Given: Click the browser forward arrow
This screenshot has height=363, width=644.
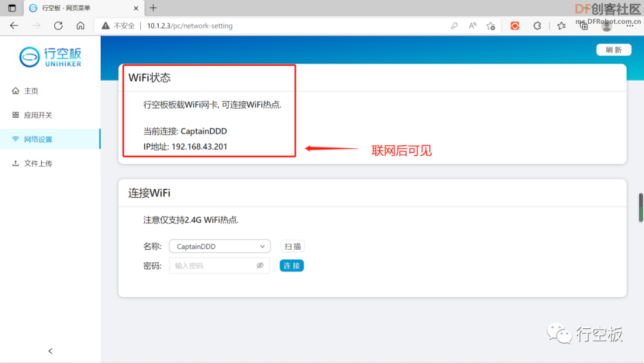Looking at the screenshot, I should tap(36, 26).
